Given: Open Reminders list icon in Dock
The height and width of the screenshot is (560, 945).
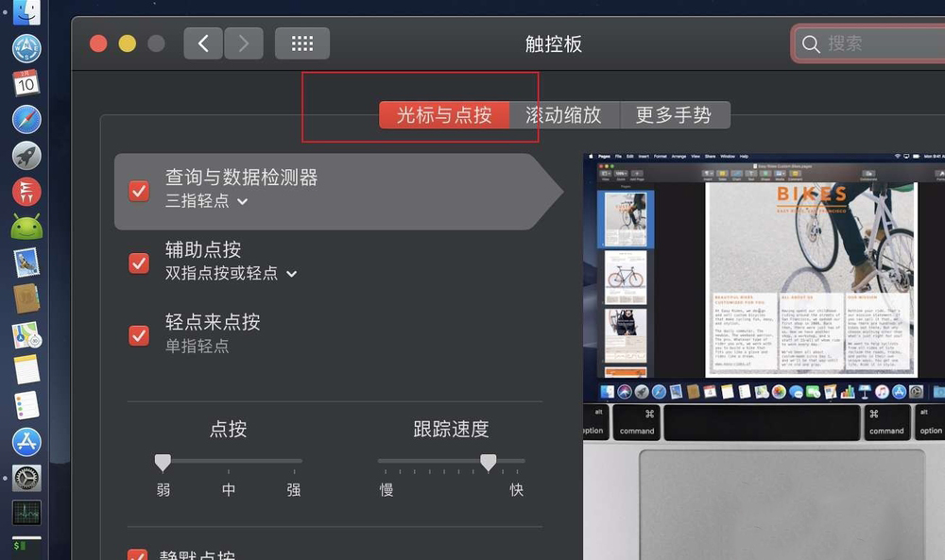Looking at the screenshot, I should pos(26,405).
